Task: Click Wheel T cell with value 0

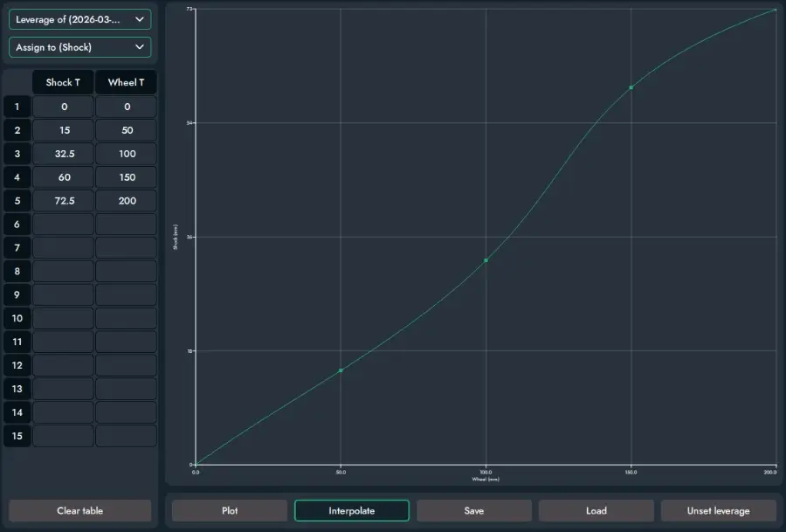Action: click(127, 107)
